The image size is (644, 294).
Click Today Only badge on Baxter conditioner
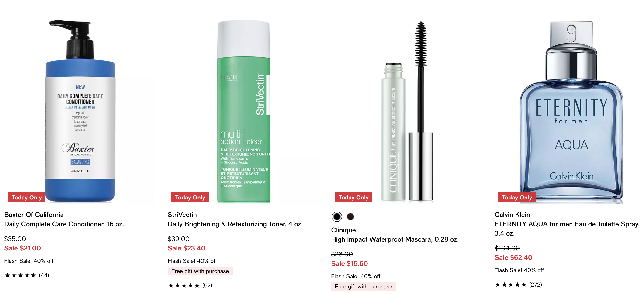tap(27, 197)
